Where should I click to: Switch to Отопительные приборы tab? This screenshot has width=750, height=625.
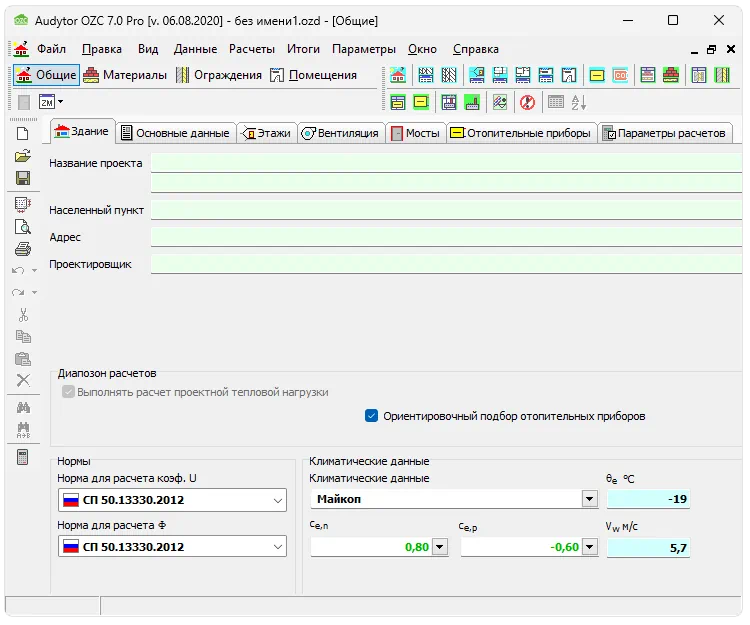click(521, 133)
